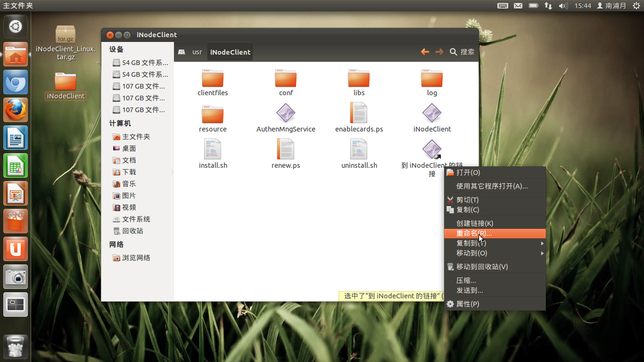Open 浏览网络 in the sidebar
The width and height of the screenshot is (644, 362).
[x=132, y=258]
